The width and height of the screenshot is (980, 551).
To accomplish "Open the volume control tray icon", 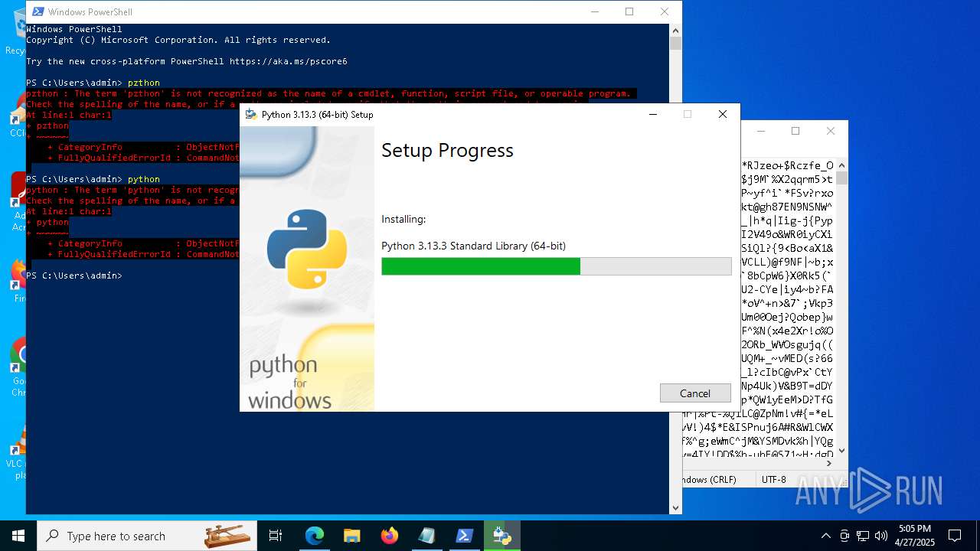I will click(x=881, y=536).
